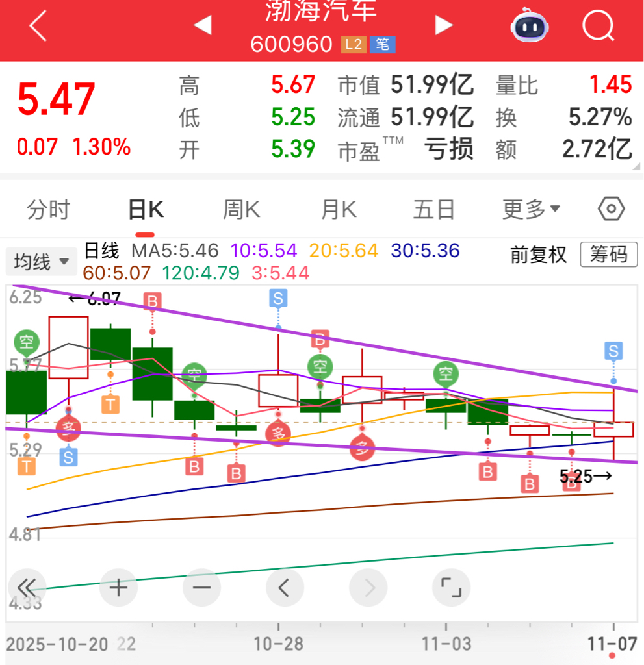644x665 pixels.
Task: Switch to previous stock with left triangle
Action: 203,25
